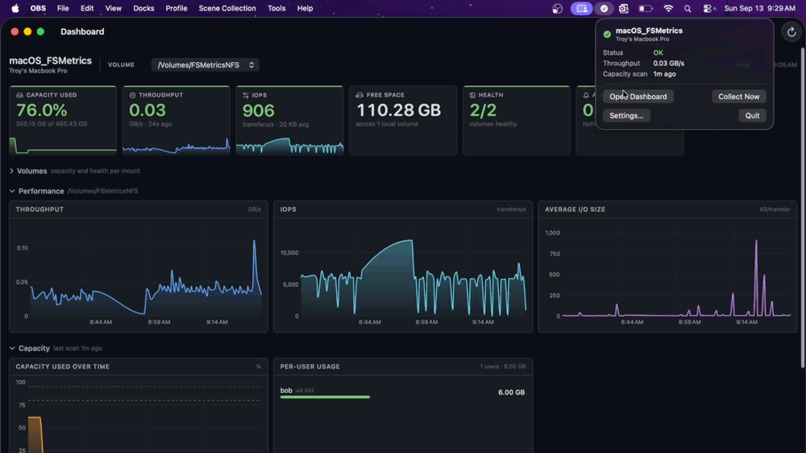Click the 1m ago capacity scan text
The image size is (806, 453).
[664, 74]
